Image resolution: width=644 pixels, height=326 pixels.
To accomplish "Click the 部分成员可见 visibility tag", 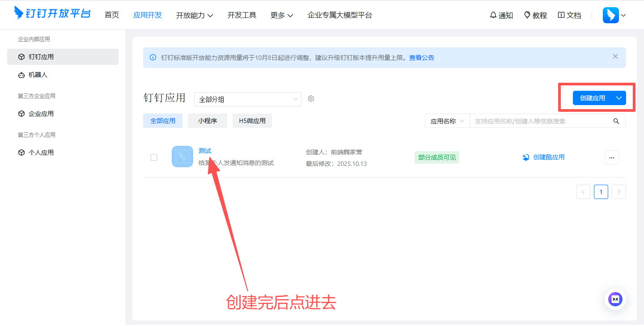I will pyautogui.click(x=437, y=157).
